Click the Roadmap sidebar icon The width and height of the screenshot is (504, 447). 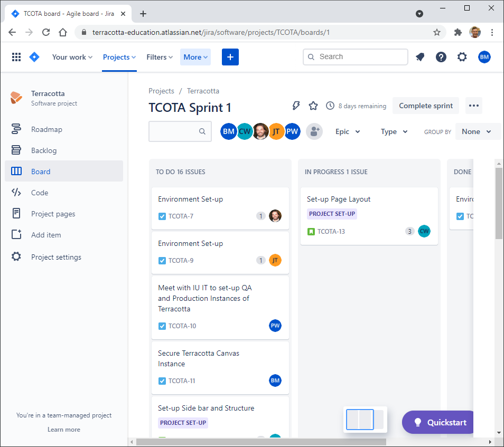(x=16, y=129)
